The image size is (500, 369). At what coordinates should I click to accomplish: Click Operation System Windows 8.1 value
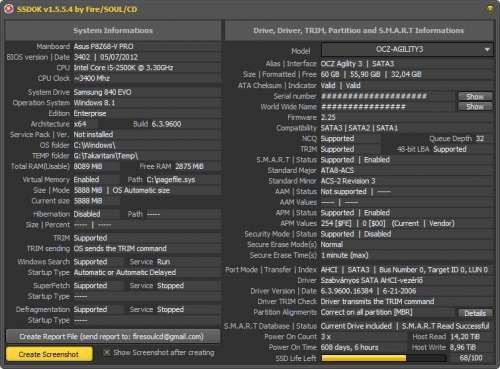(94, 103)
